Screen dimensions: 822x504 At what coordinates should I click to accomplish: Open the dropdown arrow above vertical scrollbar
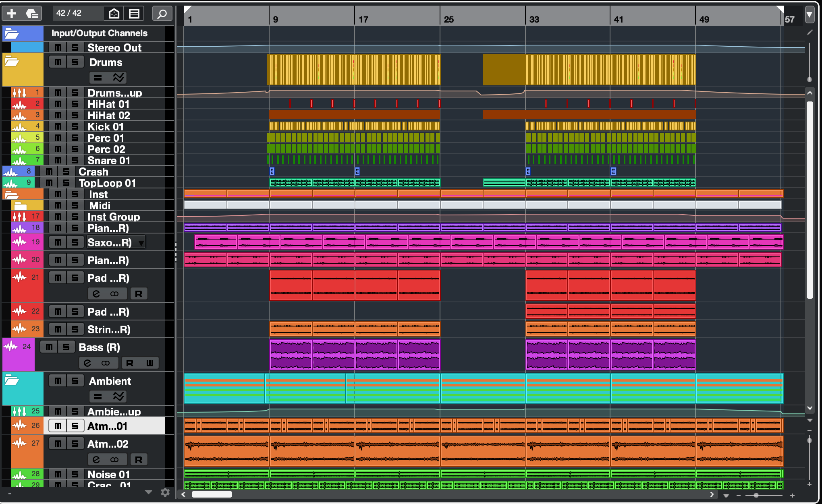coord(809,14)
